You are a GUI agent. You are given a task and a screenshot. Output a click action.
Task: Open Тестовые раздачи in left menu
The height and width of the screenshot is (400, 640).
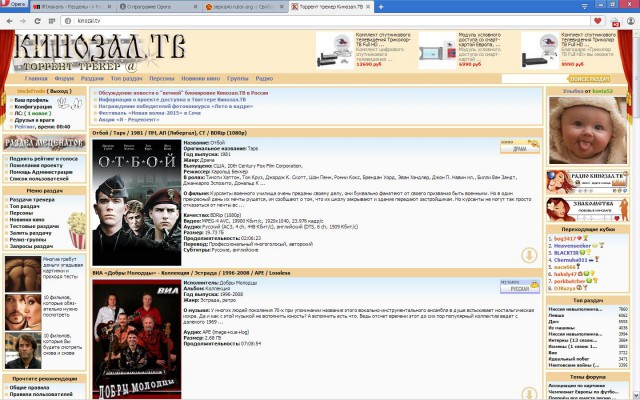(34, 226)
